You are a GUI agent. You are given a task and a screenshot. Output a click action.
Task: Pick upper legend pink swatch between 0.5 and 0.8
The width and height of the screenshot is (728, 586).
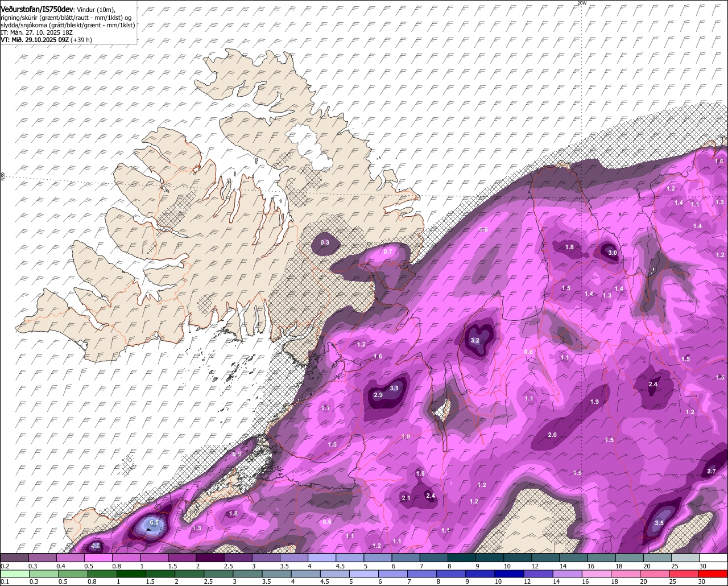tap(98, 558)
